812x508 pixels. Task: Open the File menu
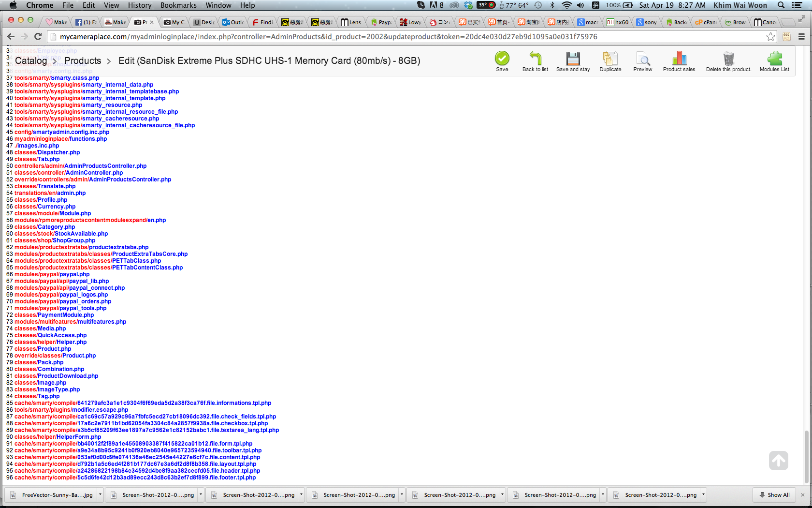tap(68, 5)
